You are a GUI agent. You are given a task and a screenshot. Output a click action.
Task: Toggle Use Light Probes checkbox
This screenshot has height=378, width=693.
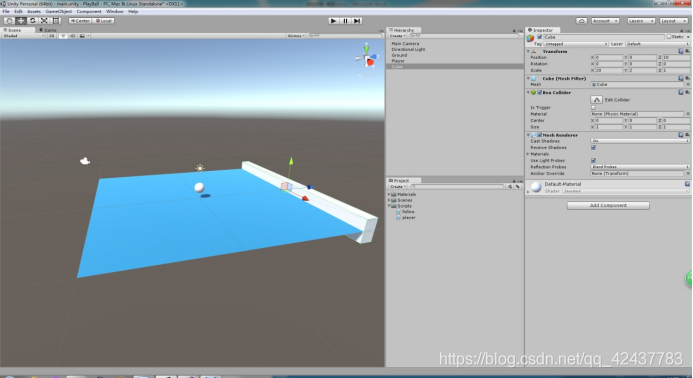pyautogui.click(x=593, y=160)
